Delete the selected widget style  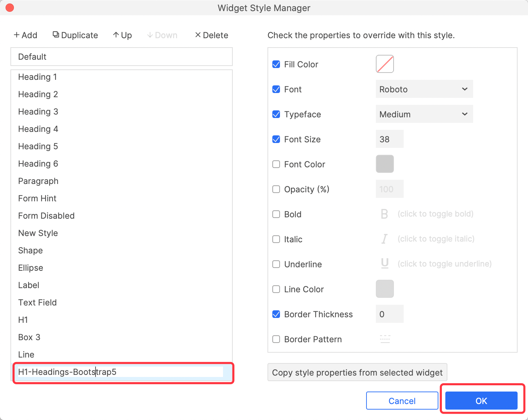coord(212,35)
